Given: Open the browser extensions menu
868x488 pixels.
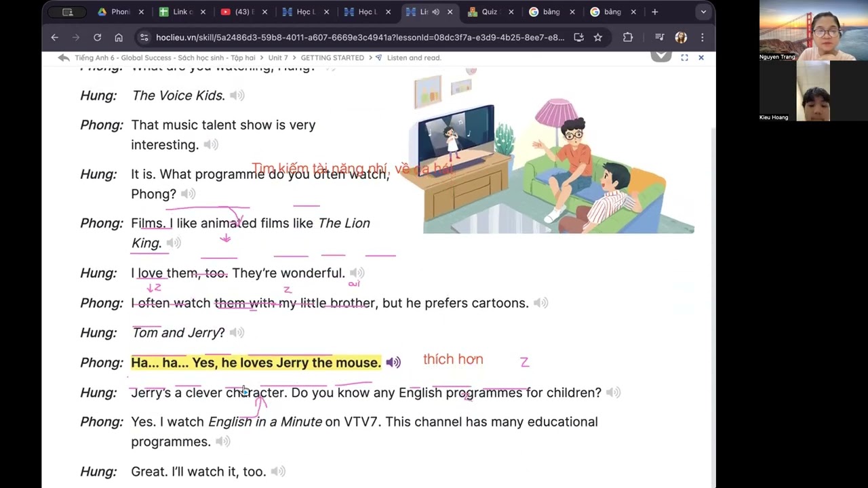Looking at the screenshot, I should point(628,37).
